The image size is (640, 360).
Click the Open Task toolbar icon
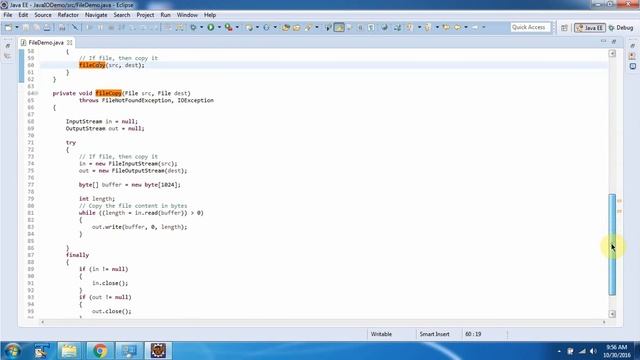[297, 27]
